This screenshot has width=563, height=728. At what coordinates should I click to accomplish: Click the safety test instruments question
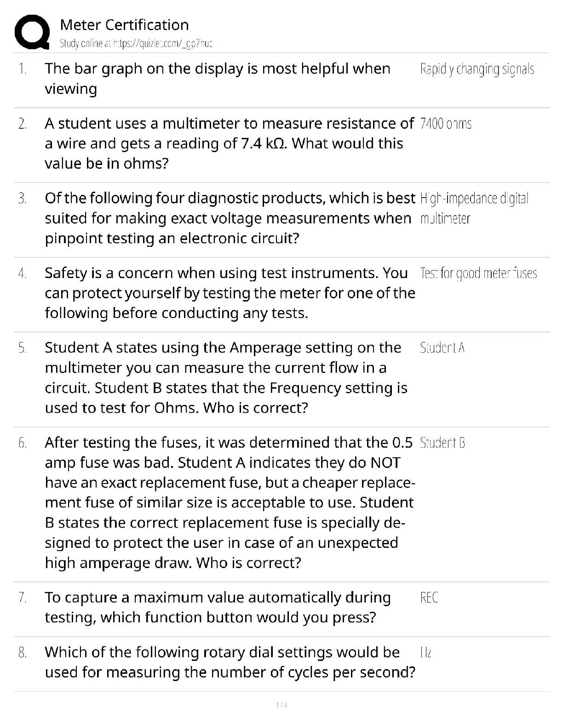click(x=230, y=293)
